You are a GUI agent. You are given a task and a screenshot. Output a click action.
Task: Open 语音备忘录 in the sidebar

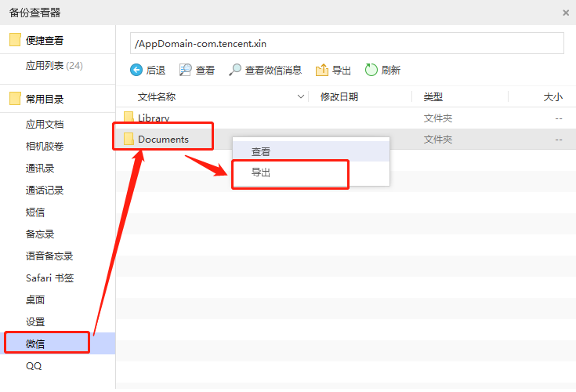coord(49,256)
